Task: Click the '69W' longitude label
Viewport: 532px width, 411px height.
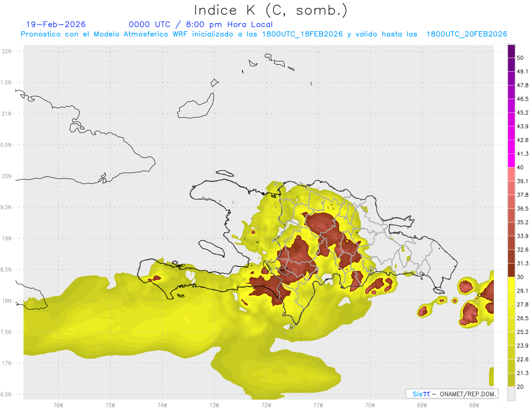Action: tap(422, 405)
